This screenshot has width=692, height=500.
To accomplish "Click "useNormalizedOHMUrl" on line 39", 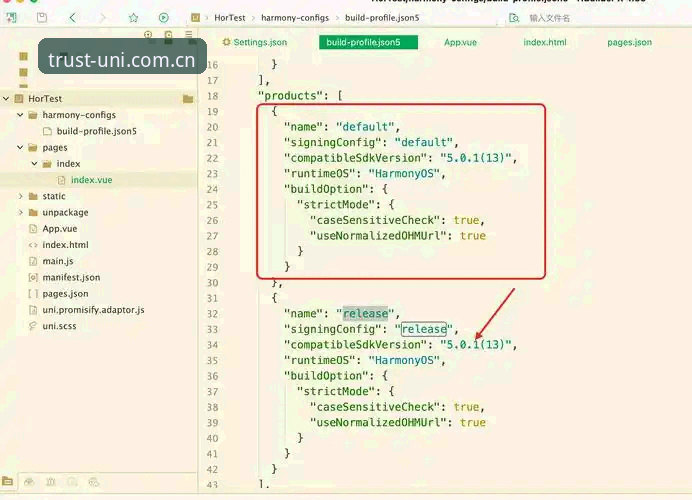I will (379, 422).
